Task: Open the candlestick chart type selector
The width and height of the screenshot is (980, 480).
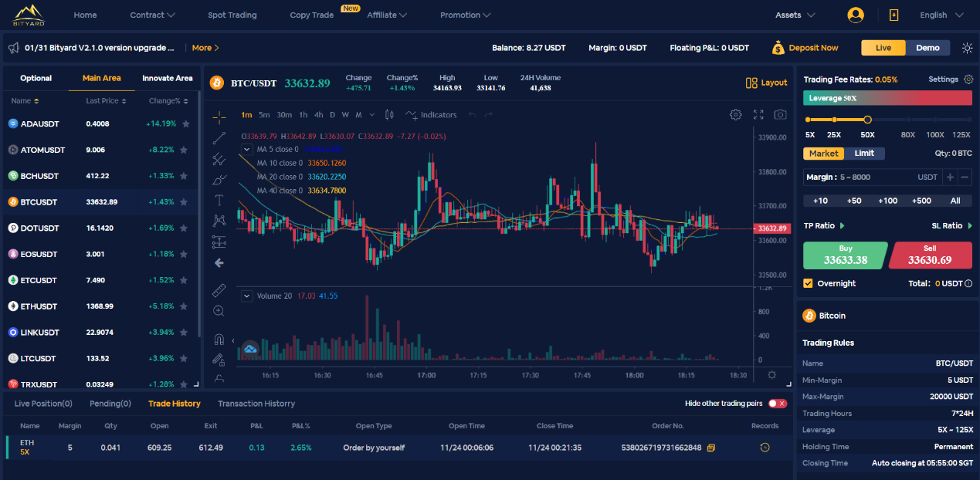Action: point(389,115)
